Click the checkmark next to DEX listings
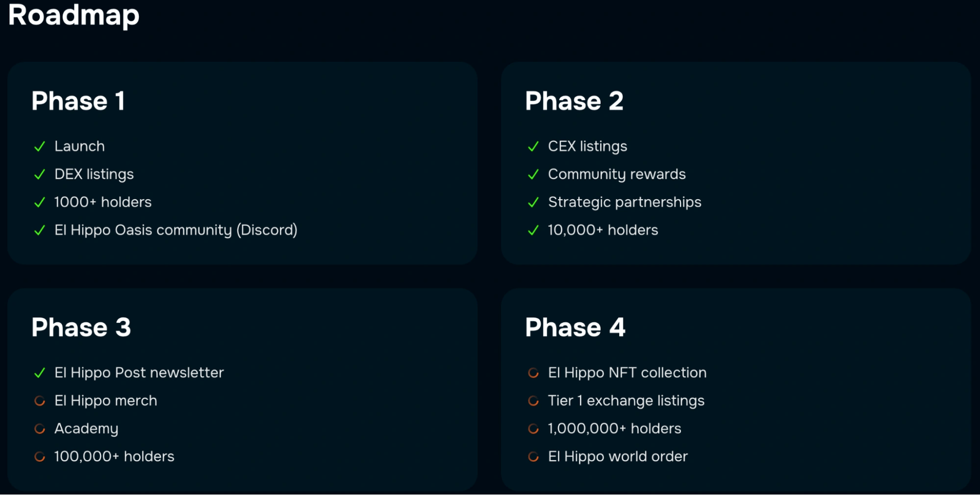The image size is (980, 495). click(40, 175)
